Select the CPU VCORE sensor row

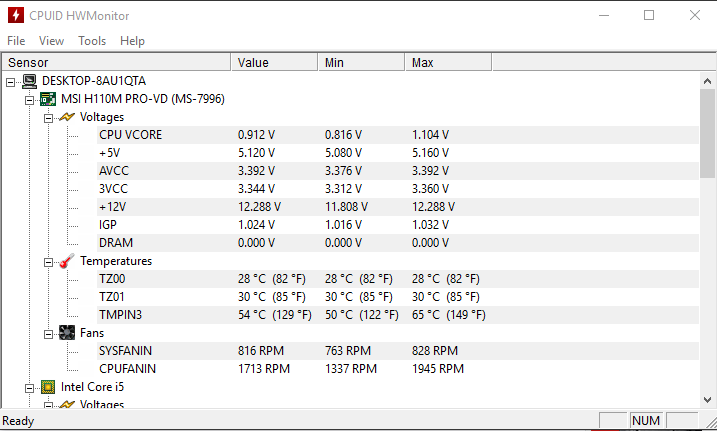(130, 135)
